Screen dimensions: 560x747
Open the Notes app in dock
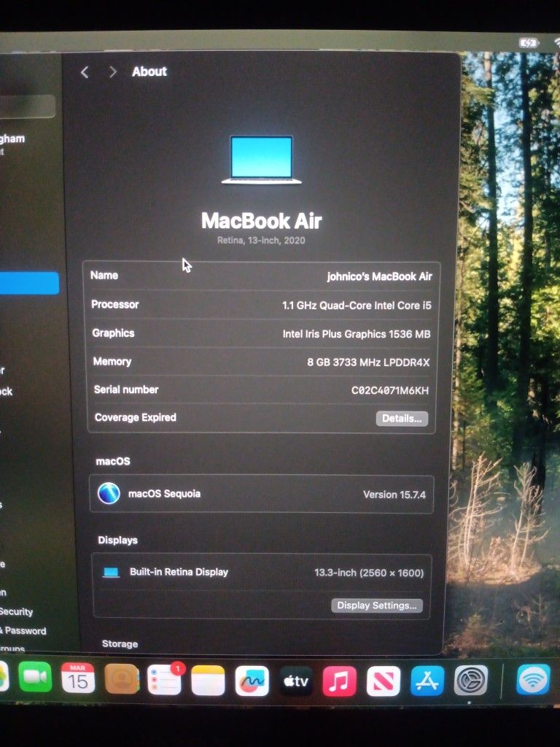point(208,681)
